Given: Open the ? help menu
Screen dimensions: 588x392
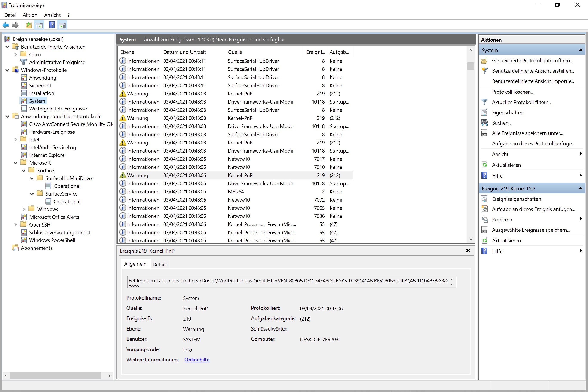Looking at the screenshot, I should [69, 15].
